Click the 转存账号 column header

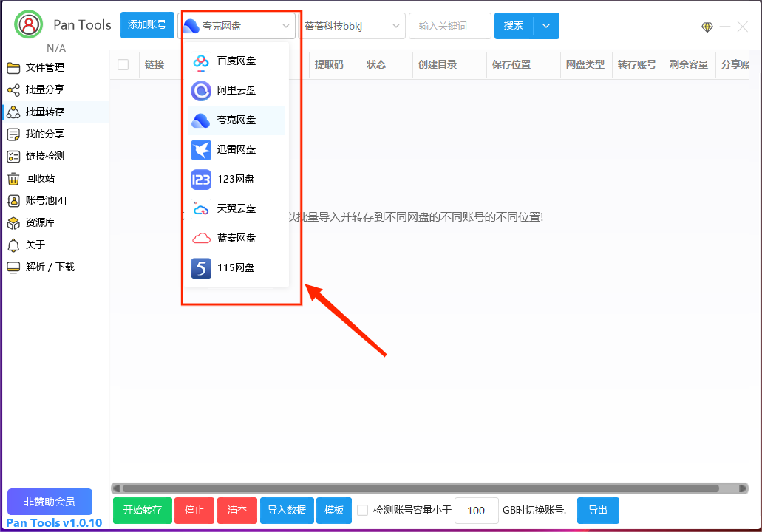tap(636, 64)
